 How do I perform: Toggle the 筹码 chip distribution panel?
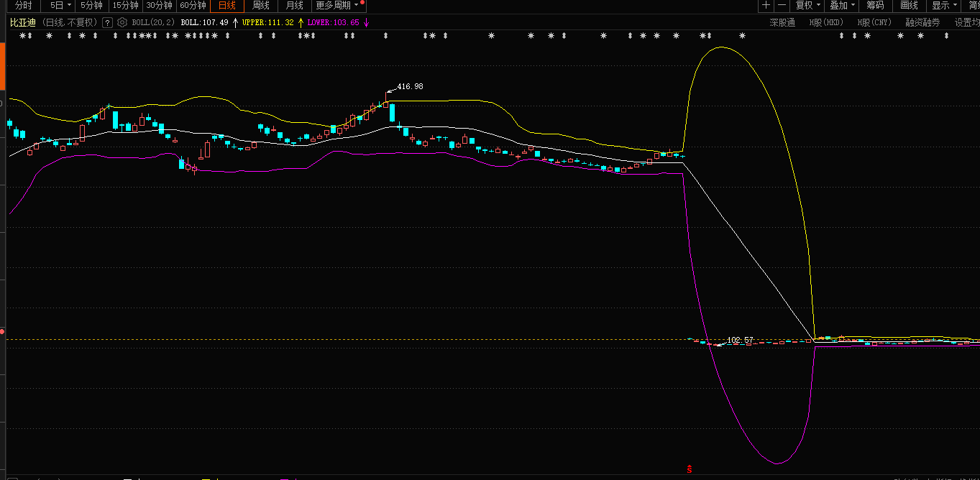875,6
